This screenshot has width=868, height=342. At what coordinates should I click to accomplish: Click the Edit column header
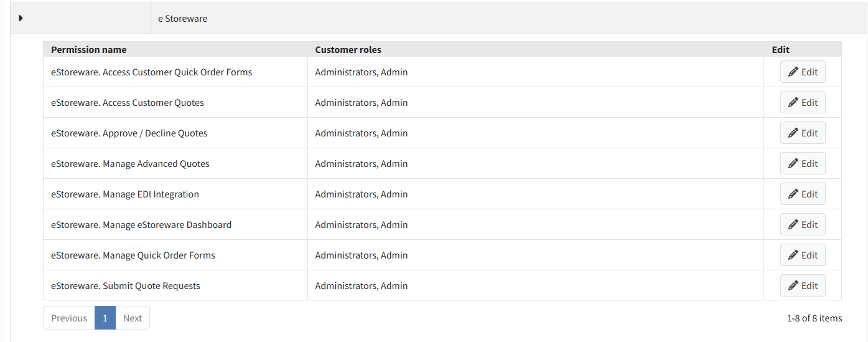pyautogui.click(x=780, y=49)
